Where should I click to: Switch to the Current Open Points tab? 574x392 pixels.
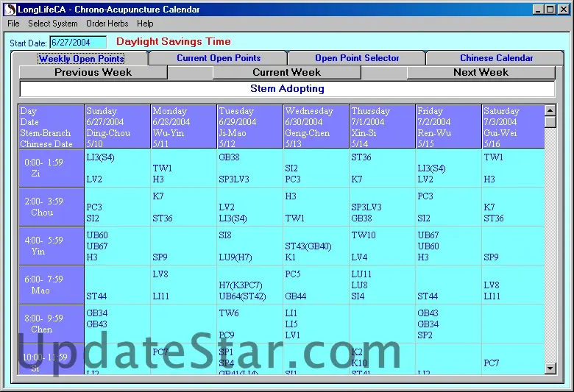click(219, 58)
